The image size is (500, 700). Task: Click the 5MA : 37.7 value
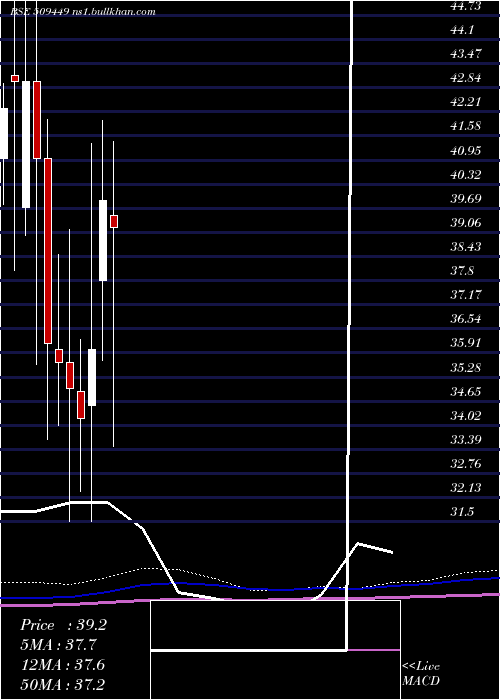(59, 645)
